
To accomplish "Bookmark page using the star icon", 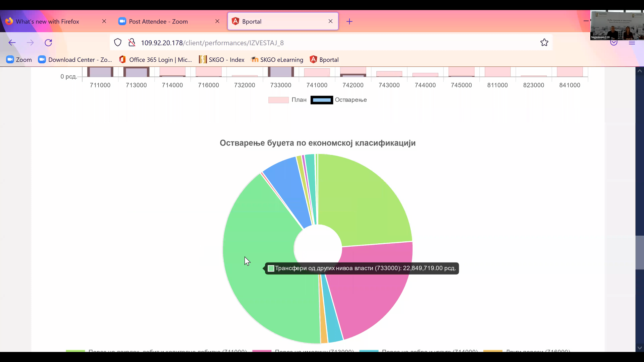I will pos(544,43).
